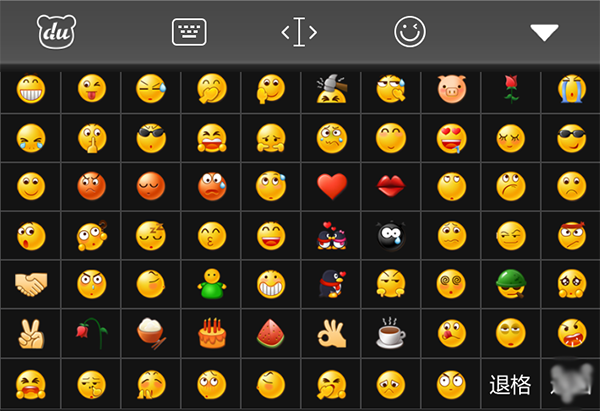Insert the victory hand sign emoji
The width and height of the screenshot is (600, 411).
(x=31, y=334)
